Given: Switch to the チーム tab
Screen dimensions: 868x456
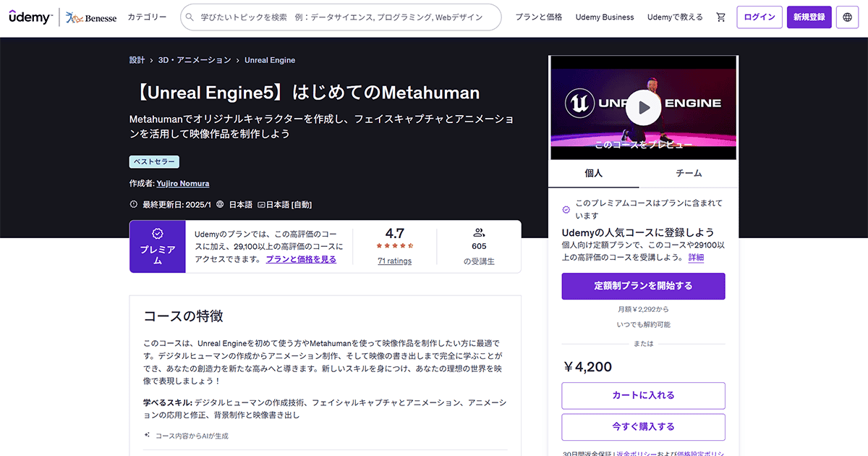Looking at the screenshot, I should click(x=689, y=174).
